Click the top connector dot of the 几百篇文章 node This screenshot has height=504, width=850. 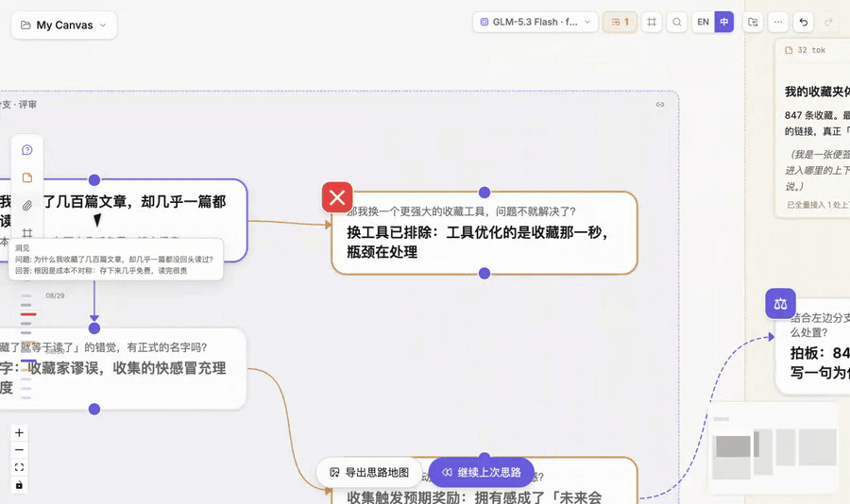[94, 180]
